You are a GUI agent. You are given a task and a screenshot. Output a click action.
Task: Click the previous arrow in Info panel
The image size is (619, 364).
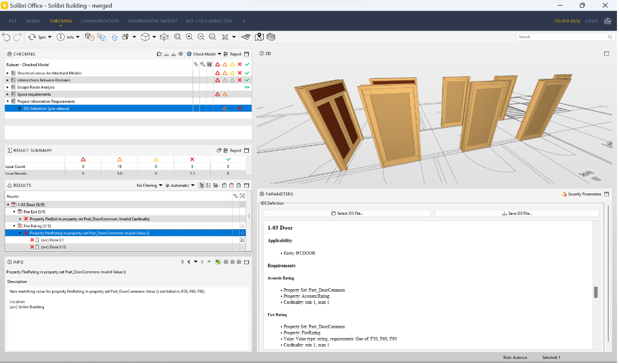coord(189,262)
